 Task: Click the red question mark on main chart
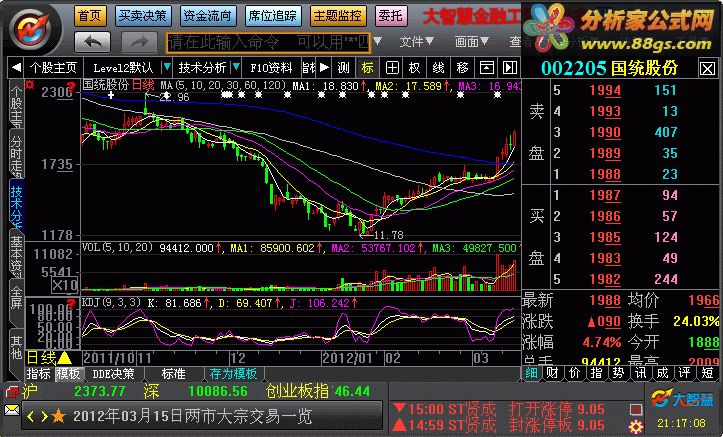tap(71, 86)
